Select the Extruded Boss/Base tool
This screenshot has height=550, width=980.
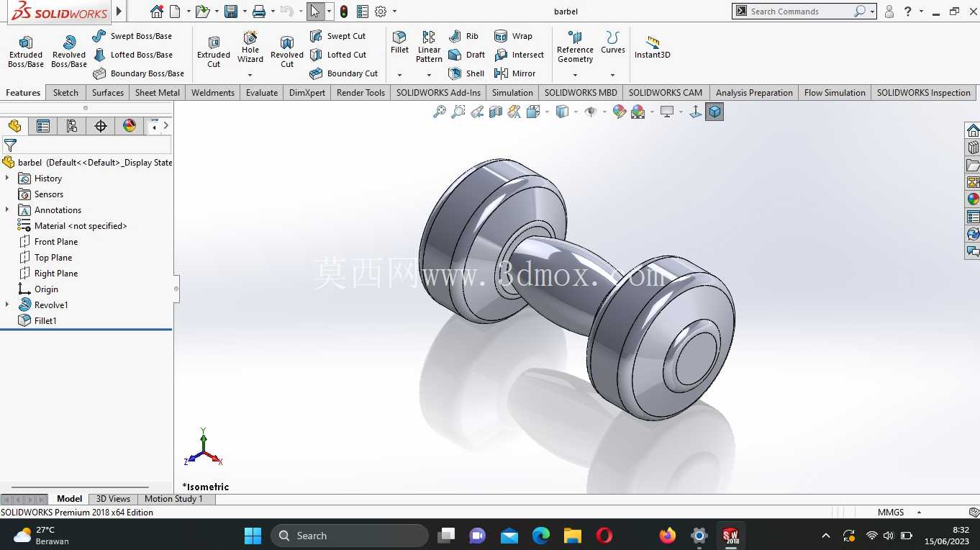(x=26, y=52)
